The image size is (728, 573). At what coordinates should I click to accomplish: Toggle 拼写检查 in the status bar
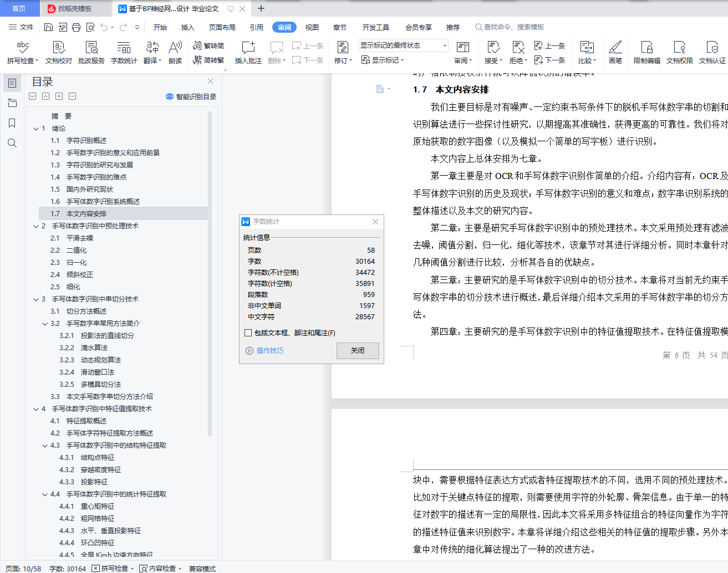113,569
